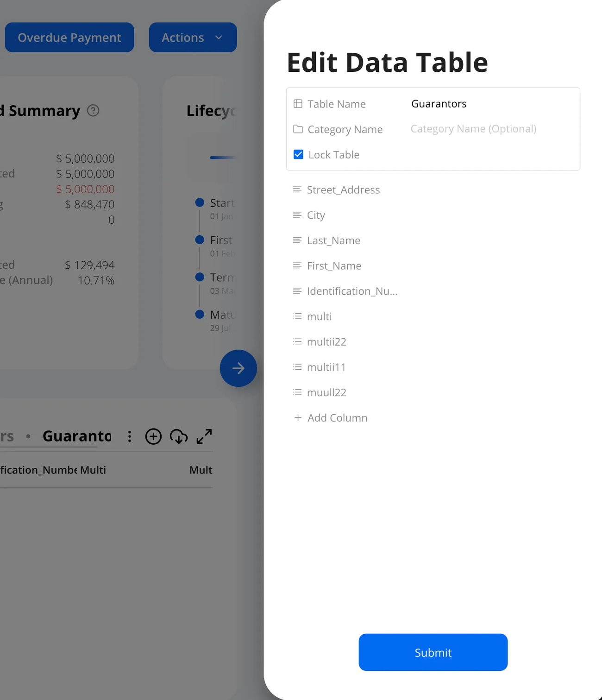Image resolution: width=602 pixels, height=700 pixels.
Task: Click the help question mark beside Summary
Action: pyautogui.click(x=93, y=111)
